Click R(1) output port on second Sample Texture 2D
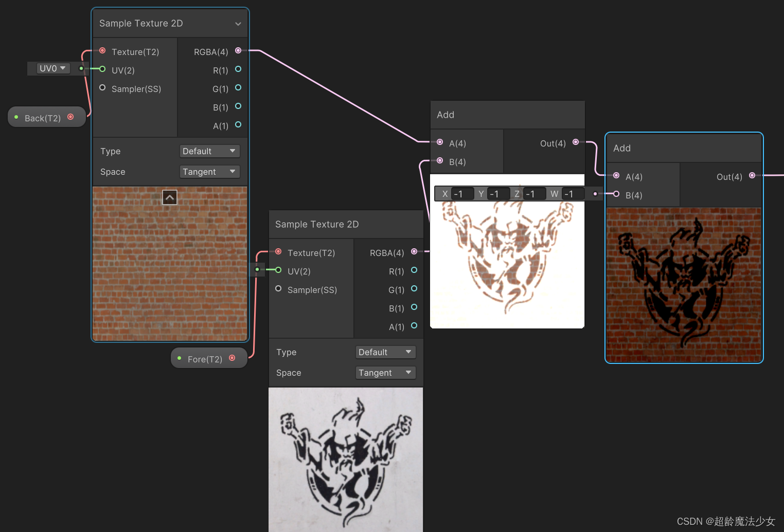 414,270
